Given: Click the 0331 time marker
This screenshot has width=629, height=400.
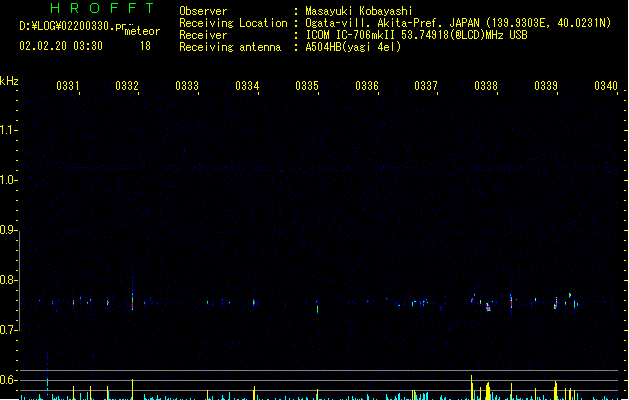Looking at the screenshot, I should [x=68, y=86].
